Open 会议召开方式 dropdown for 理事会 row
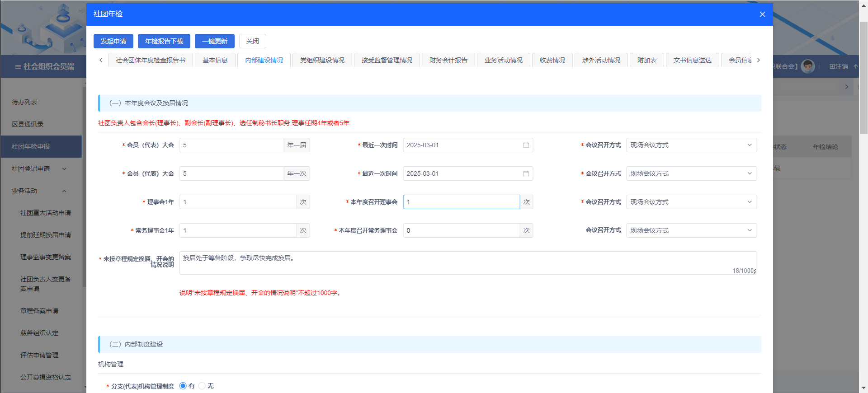 click(x=691, y=202)
